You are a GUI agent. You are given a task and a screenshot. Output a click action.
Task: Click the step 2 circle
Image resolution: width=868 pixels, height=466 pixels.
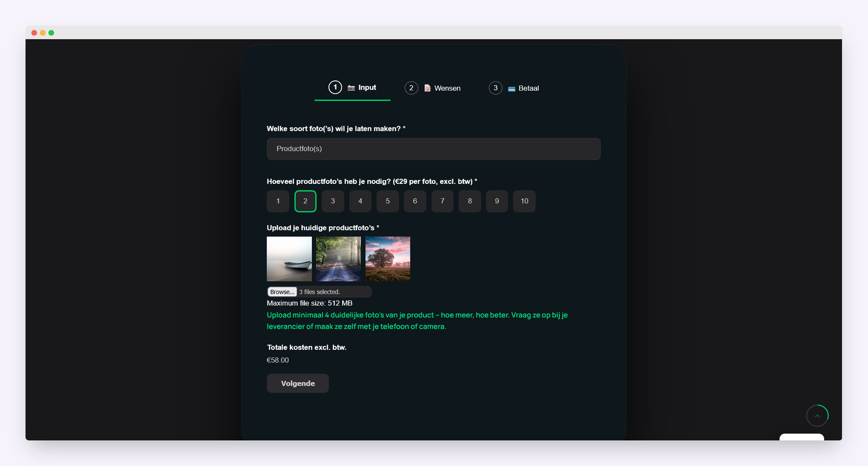pyautogui.click(x=411, y=88)
